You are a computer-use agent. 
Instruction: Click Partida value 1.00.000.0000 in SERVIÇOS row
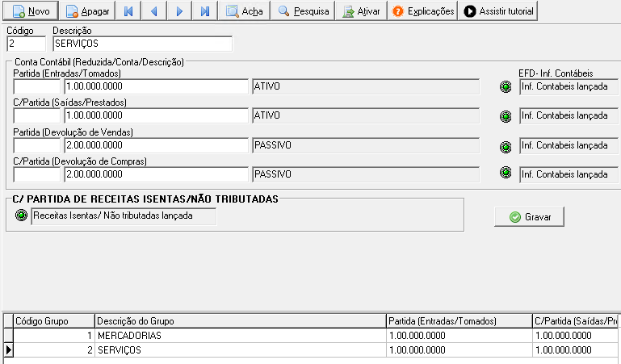coord(459,350)
